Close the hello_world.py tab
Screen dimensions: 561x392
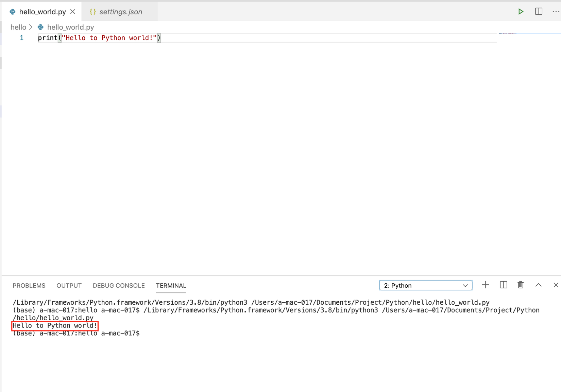[x=73, y=12]
